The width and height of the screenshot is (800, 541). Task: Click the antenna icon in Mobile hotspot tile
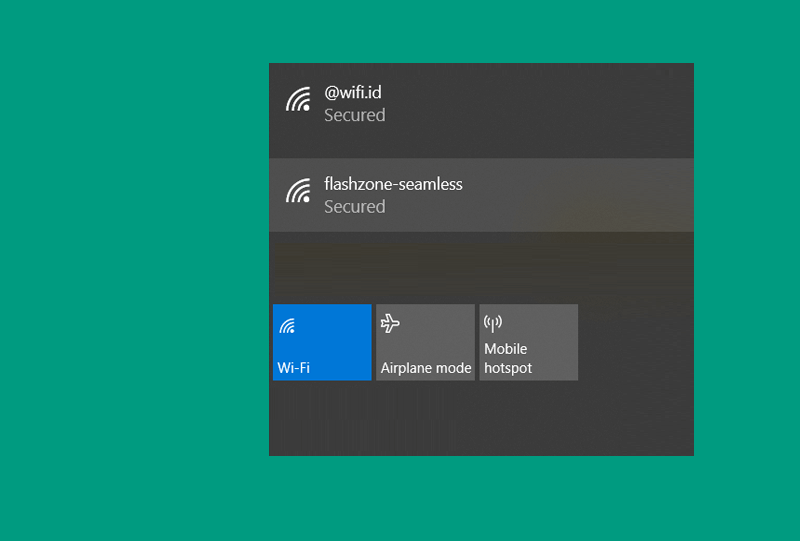pyautogui.click(x=493, y=323)
